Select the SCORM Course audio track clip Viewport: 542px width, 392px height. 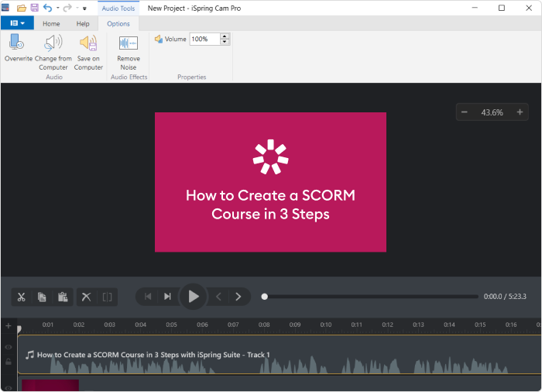click(x=280, y=354)
